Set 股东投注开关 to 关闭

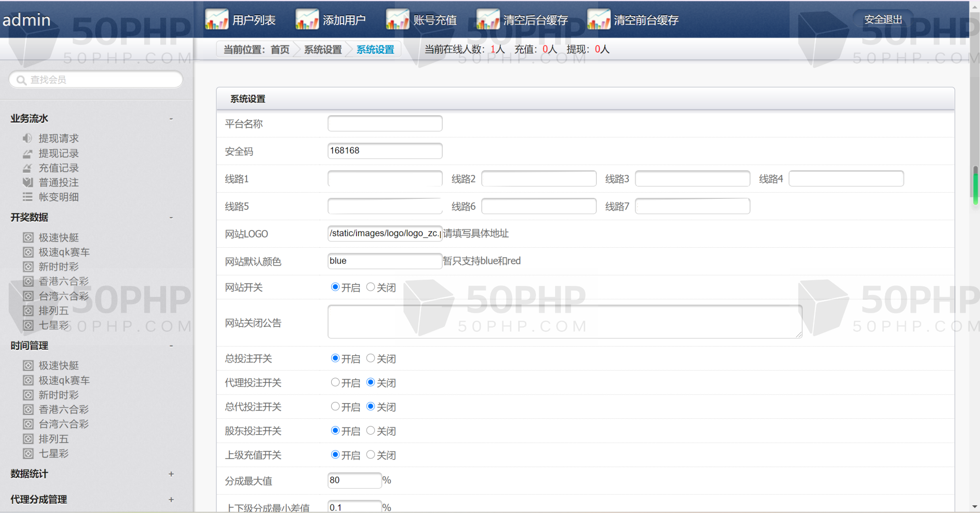point(370,431)
